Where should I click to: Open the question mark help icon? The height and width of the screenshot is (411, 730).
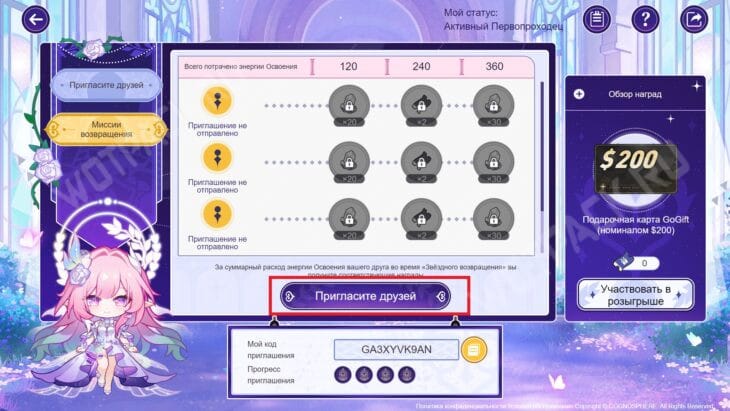pyautogui.click(x=645, y=19)
